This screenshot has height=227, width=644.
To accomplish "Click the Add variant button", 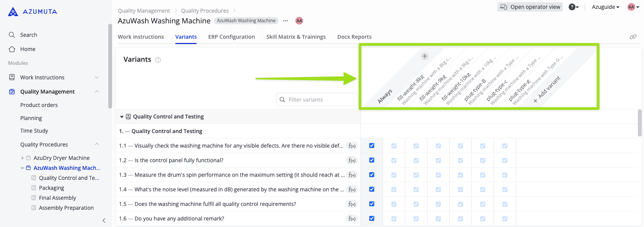I will click(x=547, y=90).
